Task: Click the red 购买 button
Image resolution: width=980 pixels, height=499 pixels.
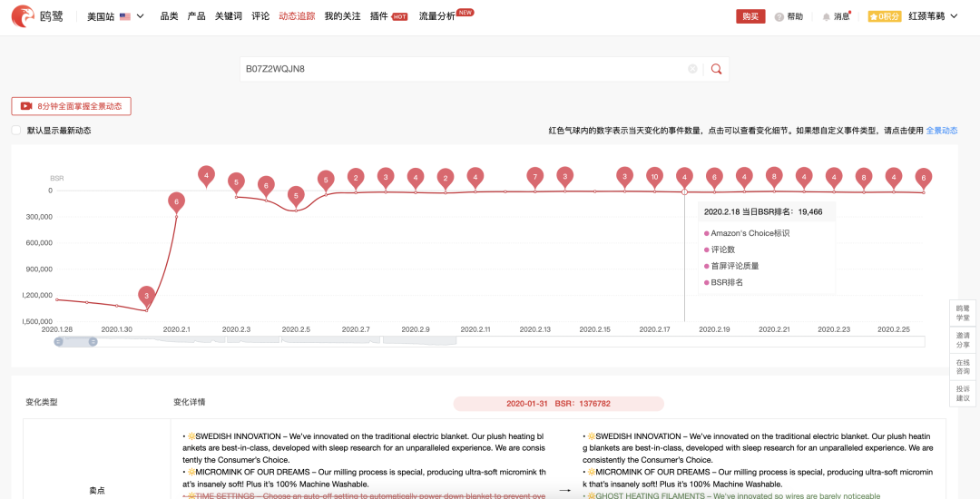Action: point(750,16)
